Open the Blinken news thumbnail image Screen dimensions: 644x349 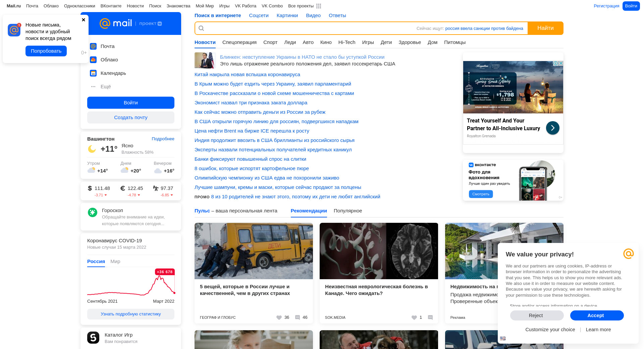(x=204, y=60)
